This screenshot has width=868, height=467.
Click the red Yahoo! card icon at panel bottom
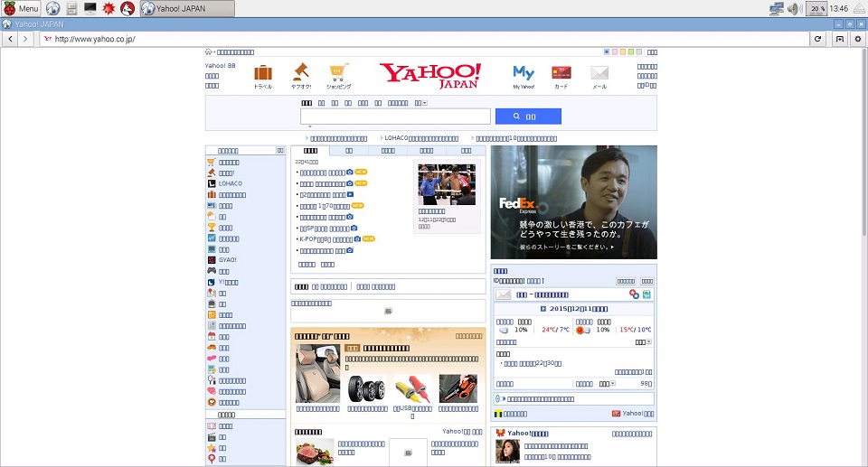coord(616,414)
